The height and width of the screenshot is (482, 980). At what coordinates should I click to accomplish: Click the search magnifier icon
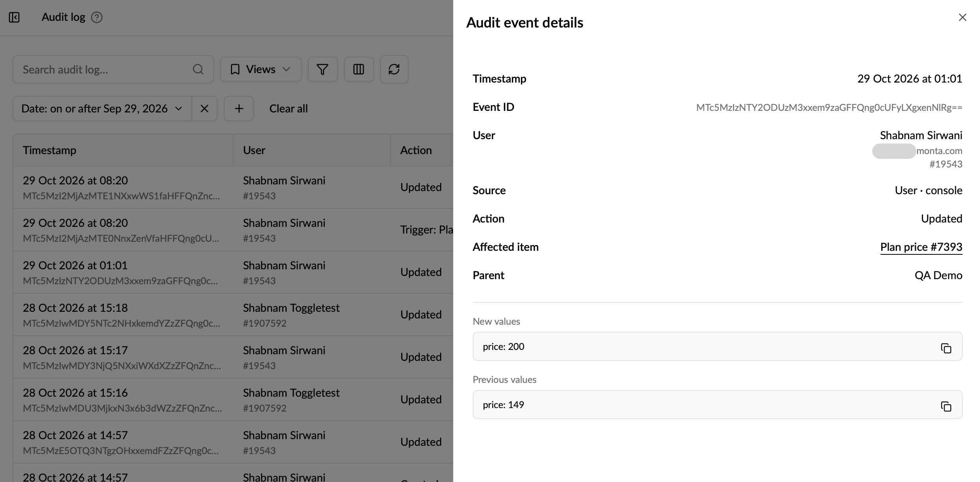coord(198,70)
